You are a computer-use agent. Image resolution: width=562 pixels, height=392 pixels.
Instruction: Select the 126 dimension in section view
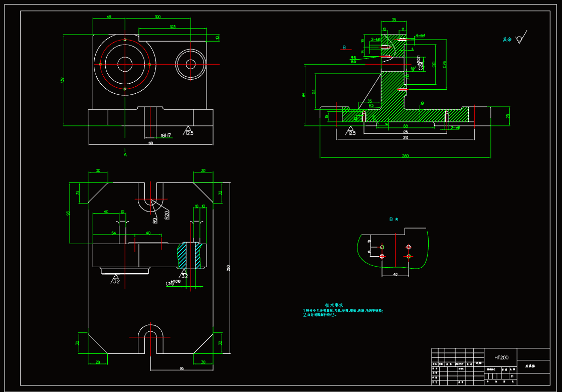406,132
